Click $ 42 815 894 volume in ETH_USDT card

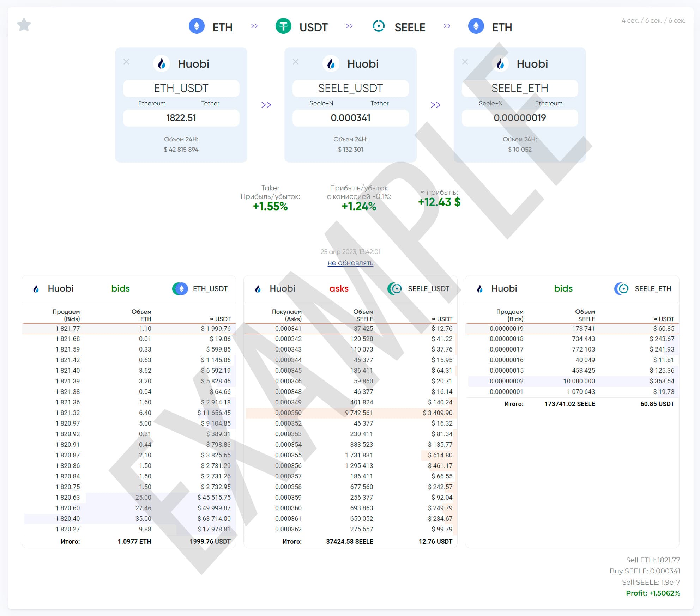(x=181, y=150)
